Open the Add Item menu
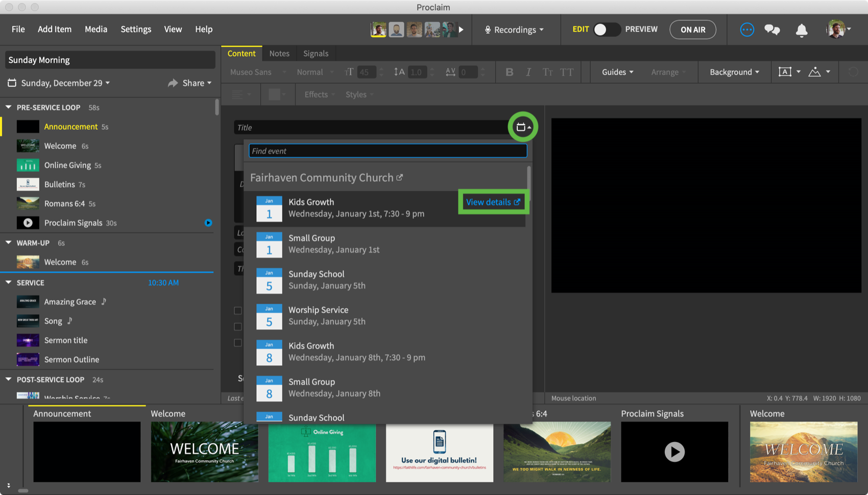Screen dimensions: 868x495 tap(55, 29)
